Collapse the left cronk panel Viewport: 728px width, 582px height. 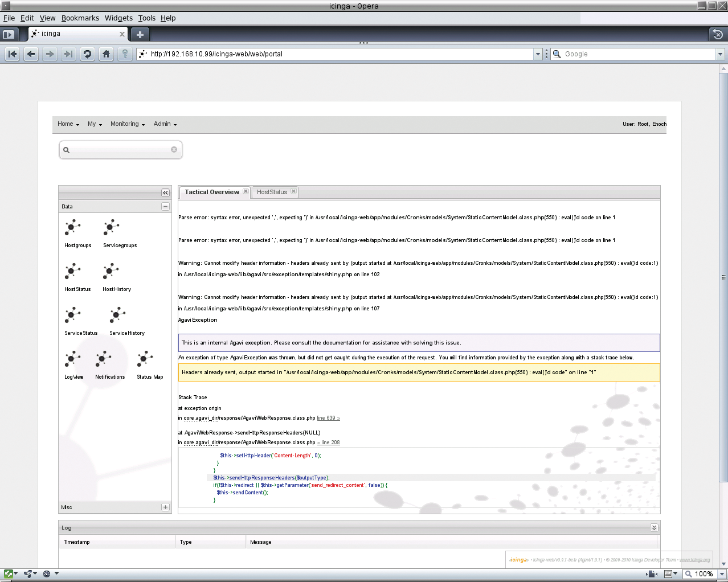pos(165,192)
